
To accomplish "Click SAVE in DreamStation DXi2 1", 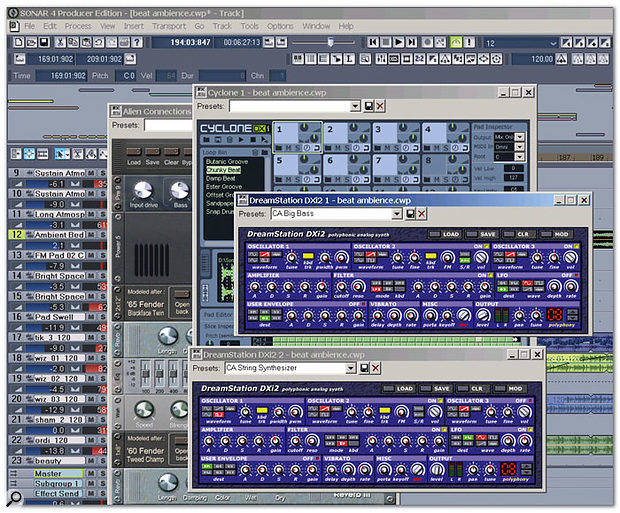I will coord(482,234).
